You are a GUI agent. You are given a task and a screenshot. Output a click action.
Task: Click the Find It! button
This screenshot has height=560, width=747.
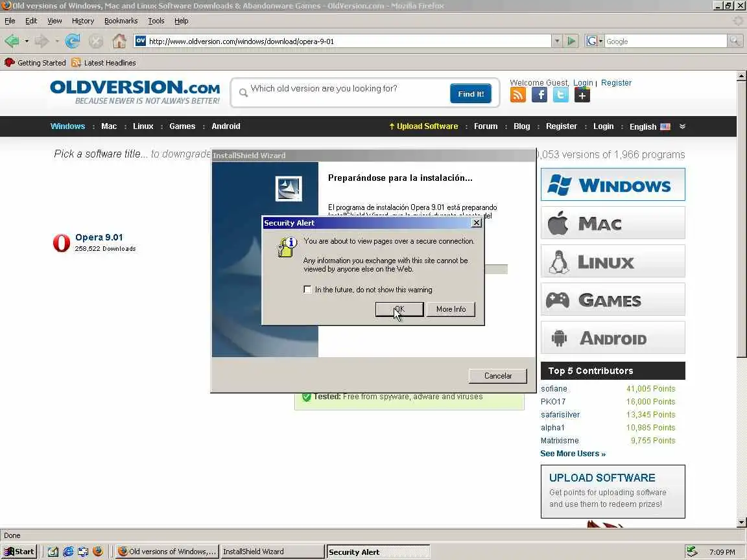click(471, 94)
